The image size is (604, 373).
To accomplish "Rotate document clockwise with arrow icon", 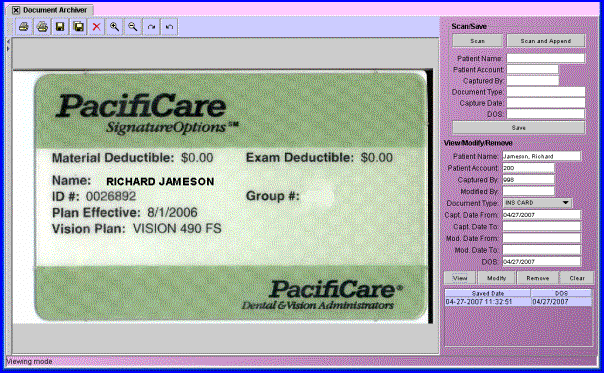I will coord(151,27).
